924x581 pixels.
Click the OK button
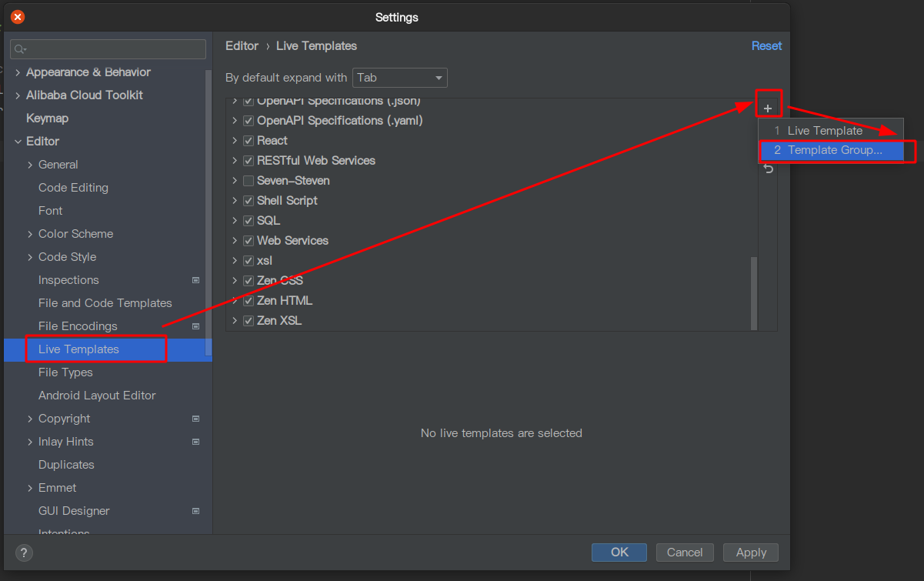coord(619,552)
